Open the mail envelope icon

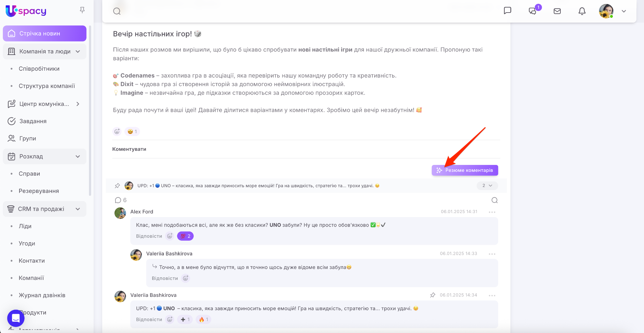557,11
